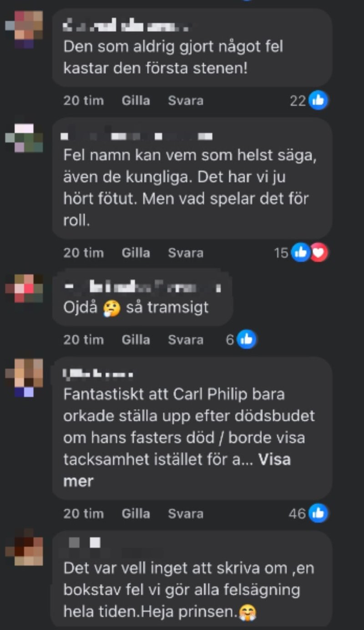Open the blurred author name of 'Heja prinsen' comment

(85, 543)
